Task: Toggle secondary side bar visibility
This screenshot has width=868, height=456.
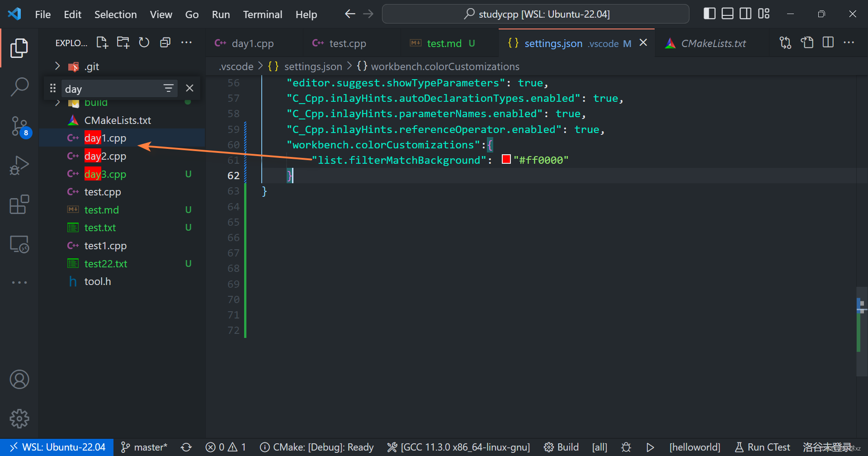Action: point(745,14)
